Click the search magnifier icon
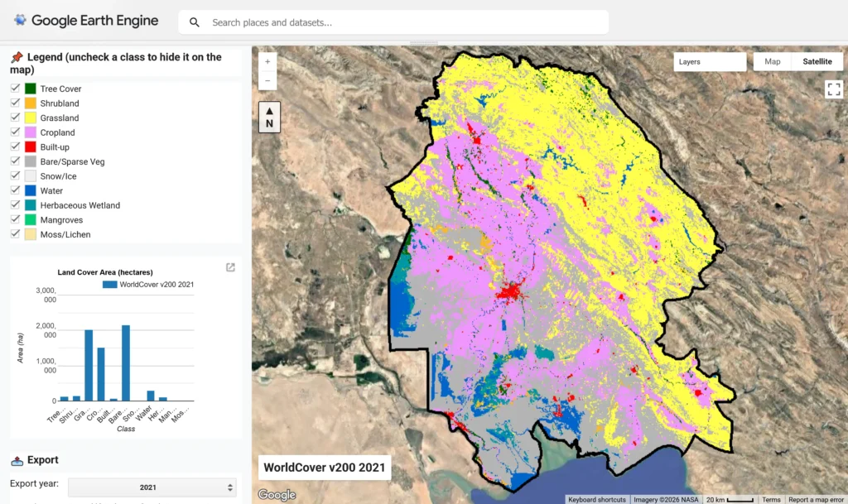 tap(194, 22)
